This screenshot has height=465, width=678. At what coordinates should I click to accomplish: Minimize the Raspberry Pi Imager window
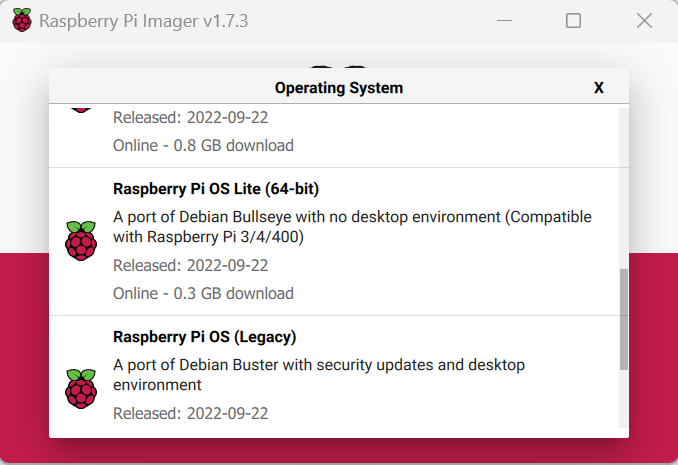tap(504, 20)
